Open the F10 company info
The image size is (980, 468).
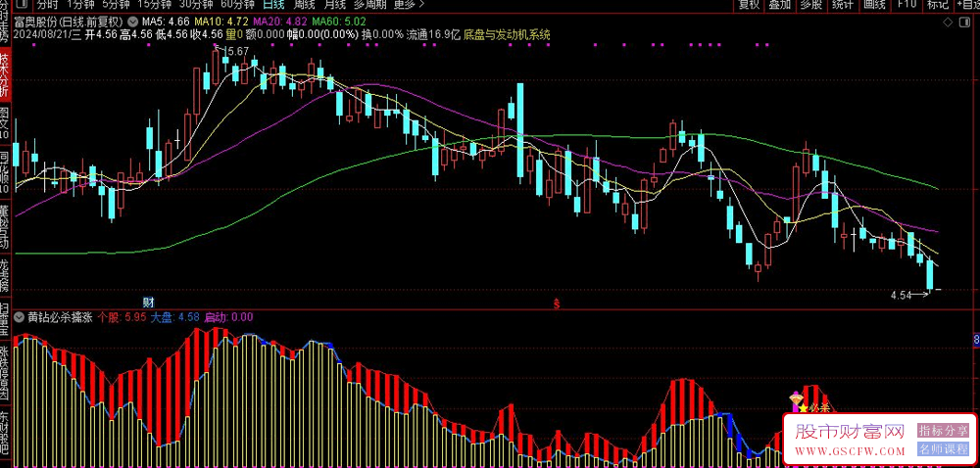[906, 5]
